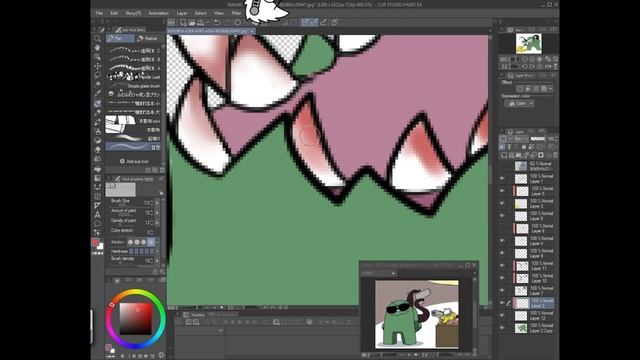Collapse the Timeline panel
This screenshot has width=640, height=360.
(x=178, y=315)
